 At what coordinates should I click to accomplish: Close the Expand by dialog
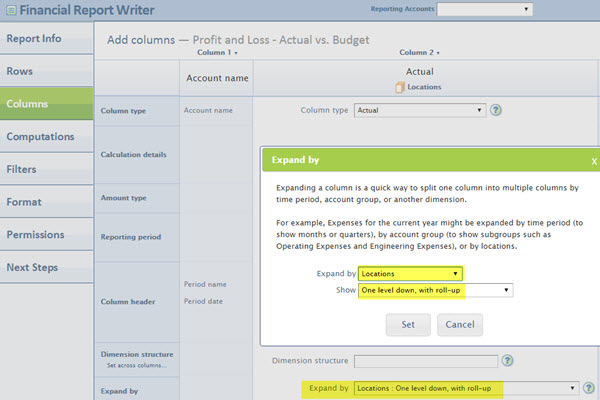tap(594, 160)
